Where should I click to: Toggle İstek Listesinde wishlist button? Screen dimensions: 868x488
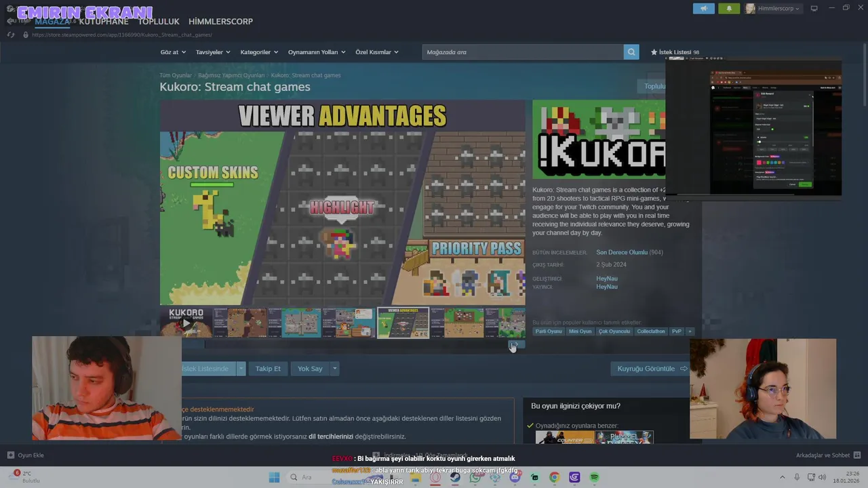(x=208, y=369)
